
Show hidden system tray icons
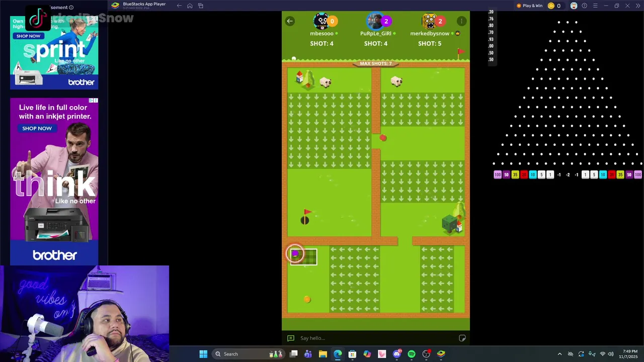click(x=559, y=354)
